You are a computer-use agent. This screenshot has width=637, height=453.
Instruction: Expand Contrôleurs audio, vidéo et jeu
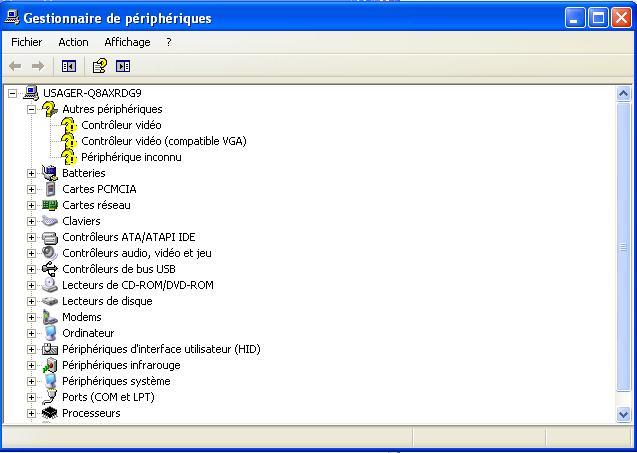pyautogui.click(x=31, y=254)
